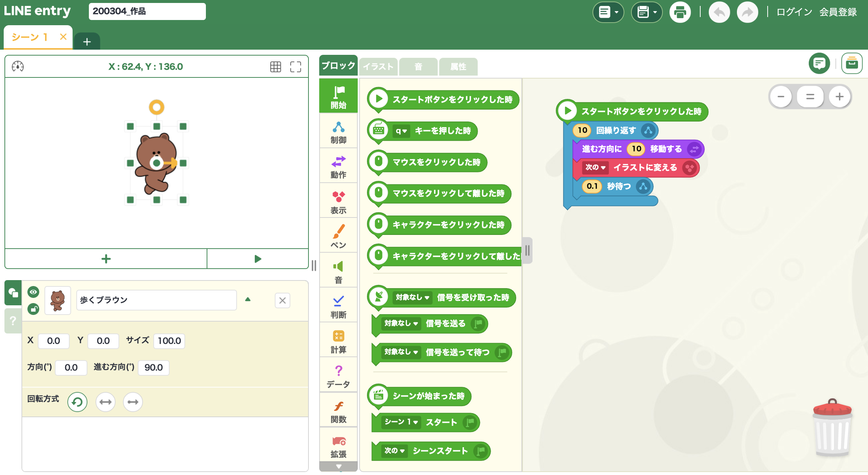Close the シーン 1 tab
Image resolution: width=868 pixels, height=475 pixels.
63,37
